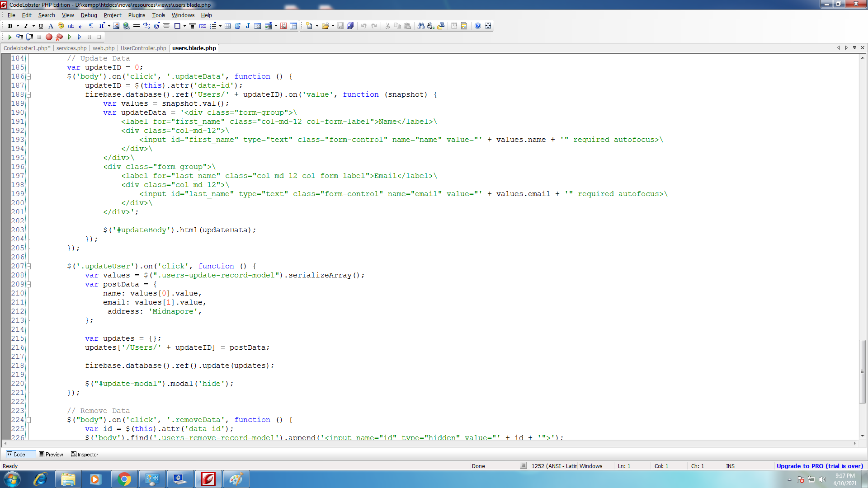Click the fullscreen toggle icon
Image resolution: width=868 pixels, height=488 pixels.
tap(488, 26)
